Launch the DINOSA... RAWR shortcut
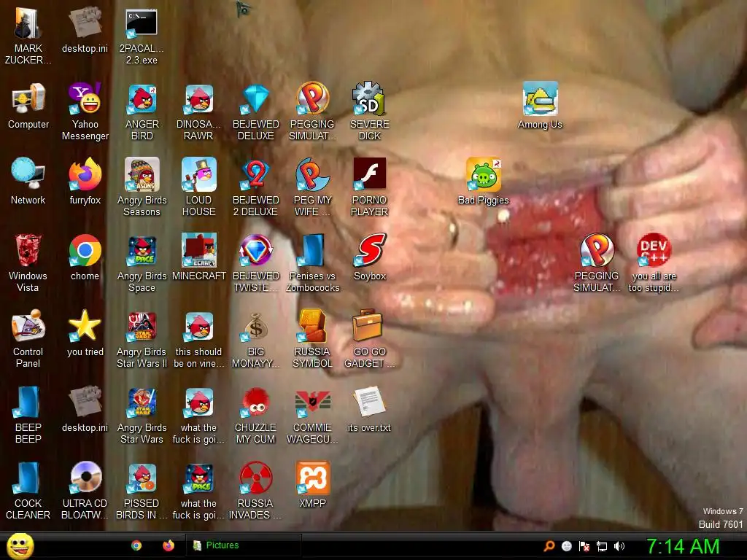Viewport: 747px width, 560px height. coord(198,112)
